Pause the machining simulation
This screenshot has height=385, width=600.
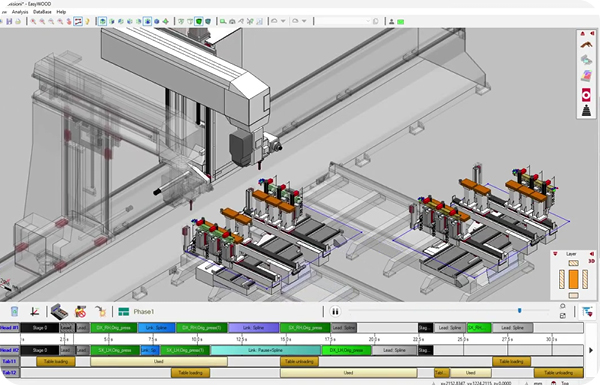[x=335, y=312]
